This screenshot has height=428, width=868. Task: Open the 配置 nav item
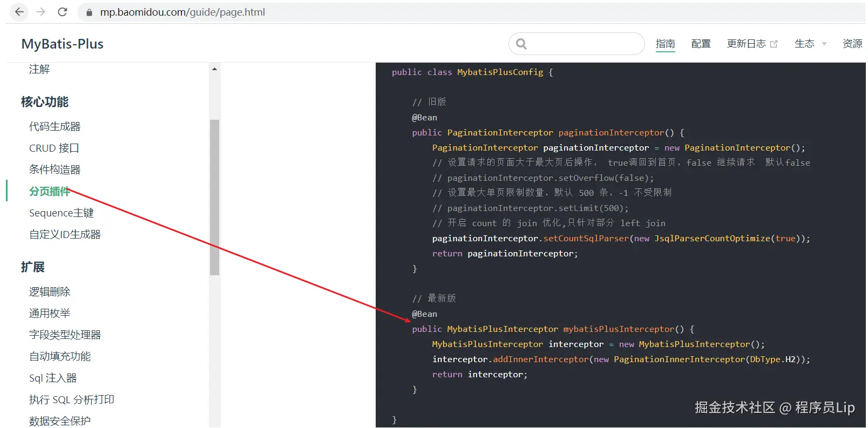tap(701, 44)
